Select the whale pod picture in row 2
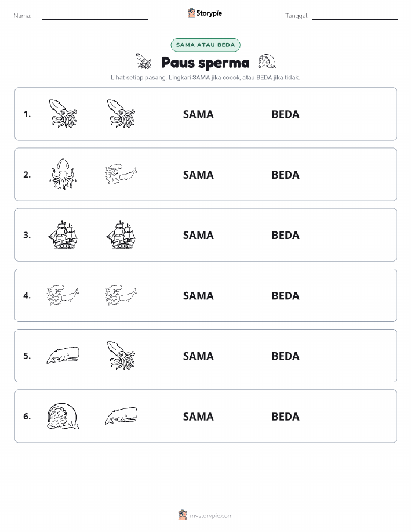The image size is (411, 532). click(121, 174)
